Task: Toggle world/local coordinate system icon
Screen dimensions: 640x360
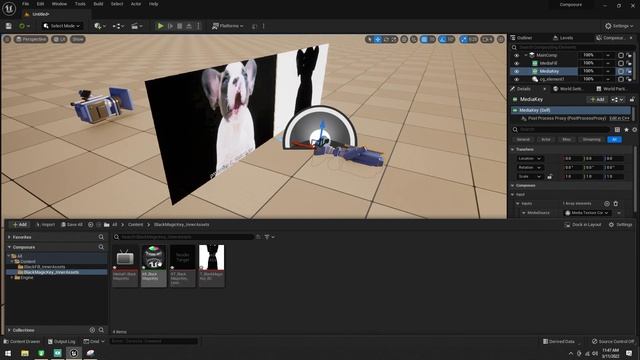Action: tap(404, 39)
